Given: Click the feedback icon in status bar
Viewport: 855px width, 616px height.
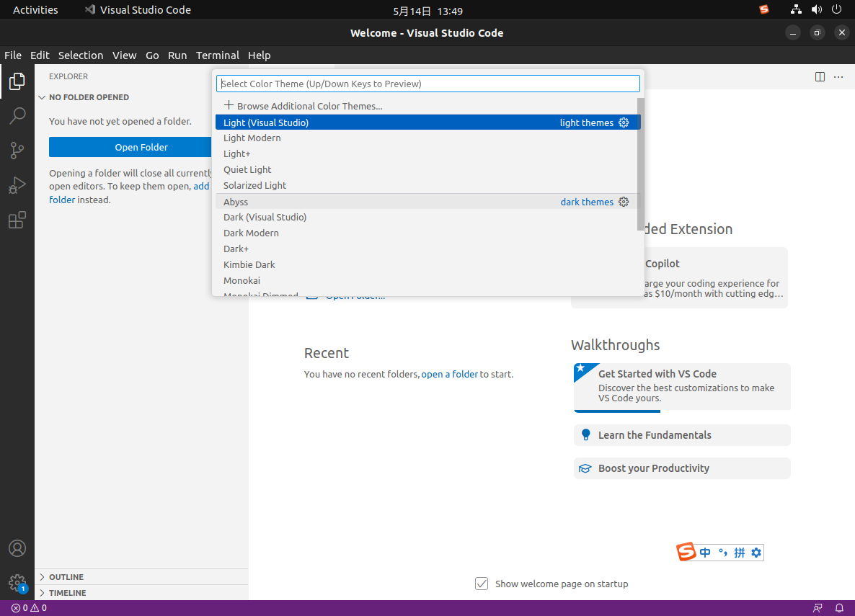Looking at the screenshot, I should [x=818, y=608].
